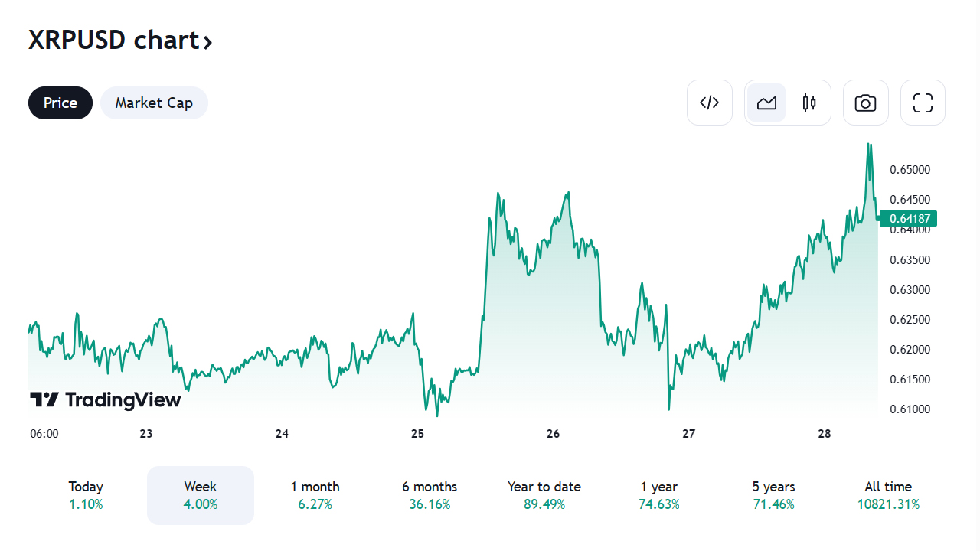Open the XRPUSD chart heading link
This screenshot has height=551, width=980.
point(113,40)
